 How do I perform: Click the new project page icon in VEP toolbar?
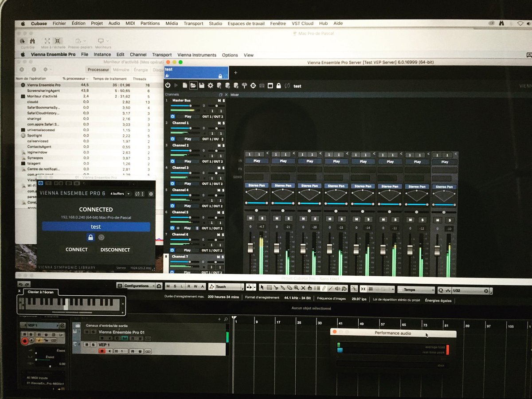(185, 86)
